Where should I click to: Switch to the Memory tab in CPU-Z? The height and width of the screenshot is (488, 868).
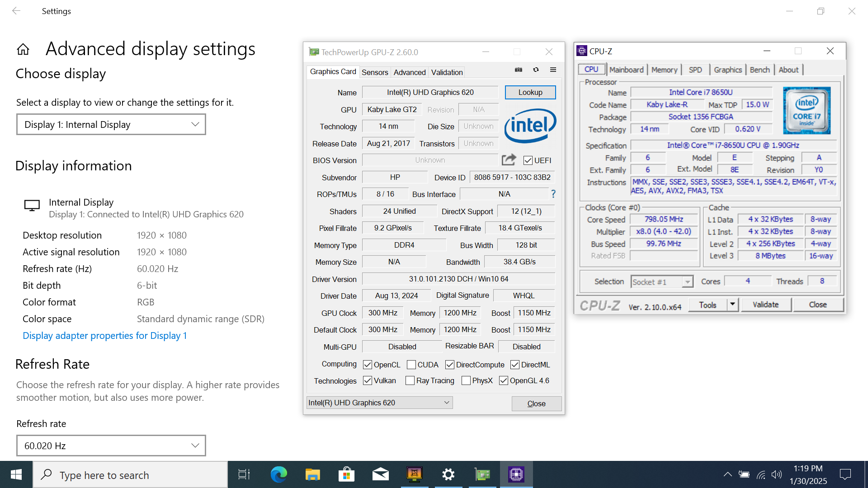click(x=664, y=70)
